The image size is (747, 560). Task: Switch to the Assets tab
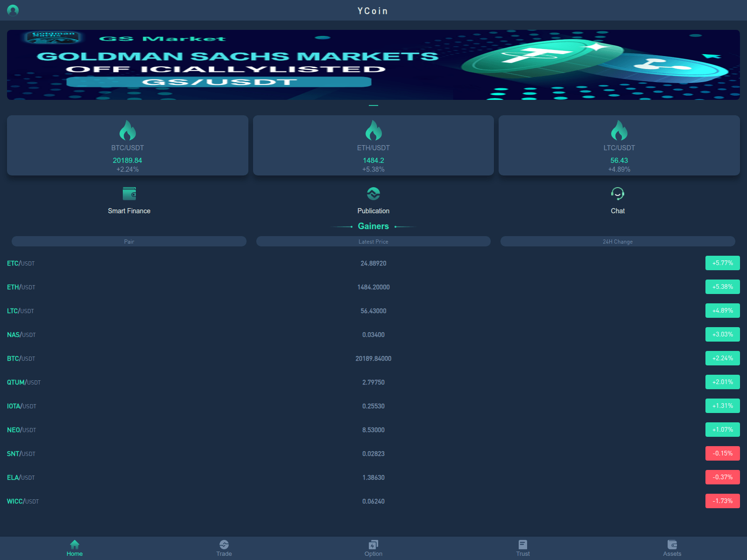(x=672, y=548)
